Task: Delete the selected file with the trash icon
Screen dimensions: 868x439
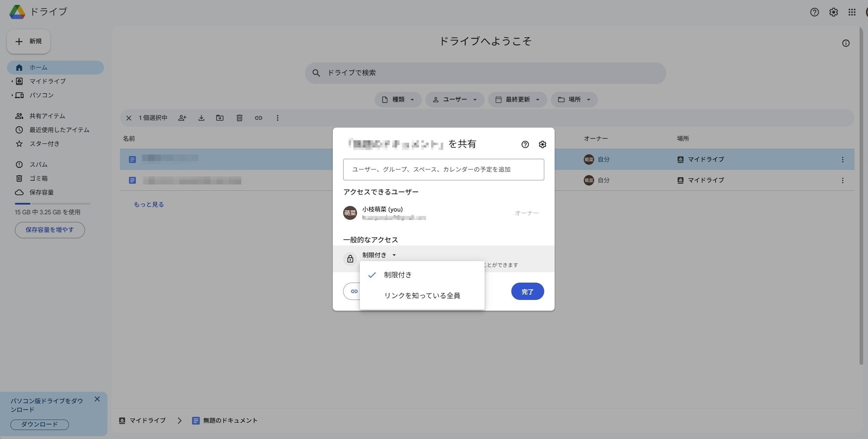Action: point(239,118)
